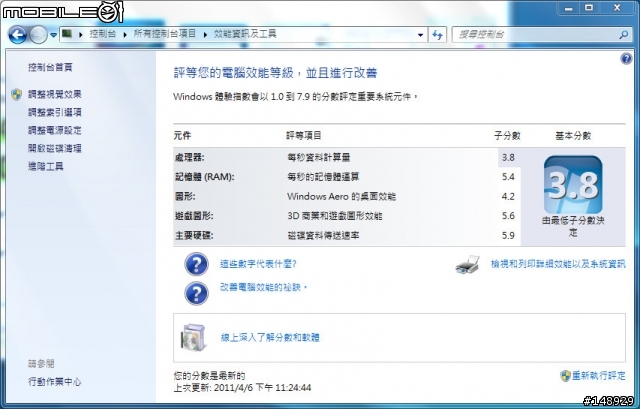Viewport: 640px width, 409px height.
Task: Open 調整視覺效果
Action: pyautogui.click(x=55, y=94)
